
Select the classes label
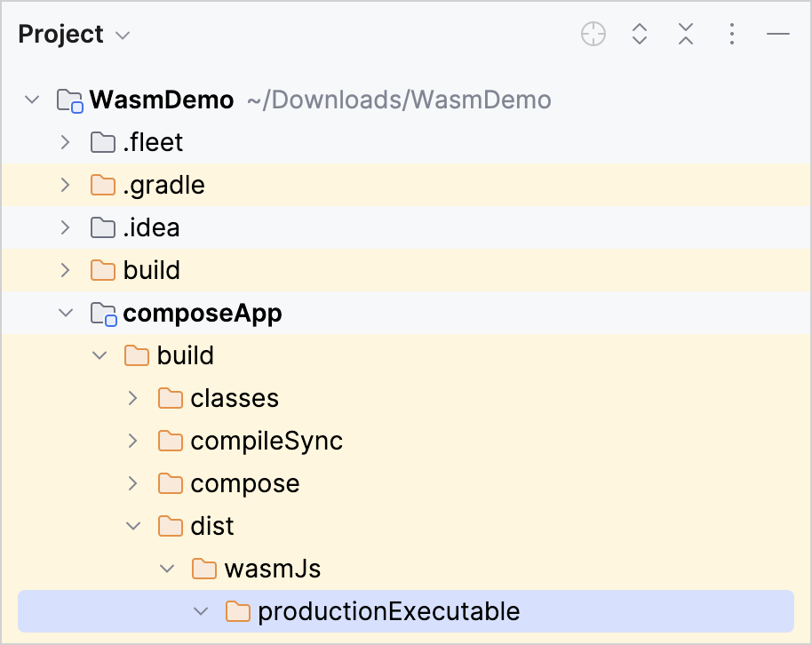click(235, 398)
